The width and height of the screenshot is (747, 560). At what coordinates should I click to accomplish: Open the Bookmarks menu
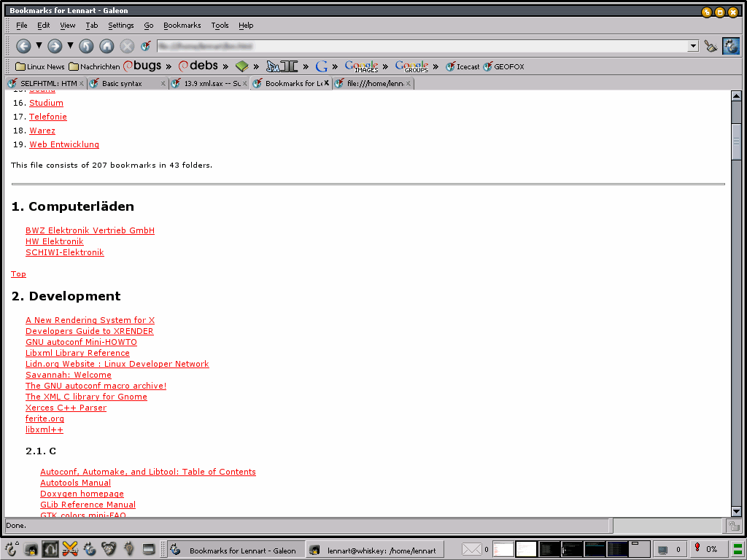click(x=182, y=26)
